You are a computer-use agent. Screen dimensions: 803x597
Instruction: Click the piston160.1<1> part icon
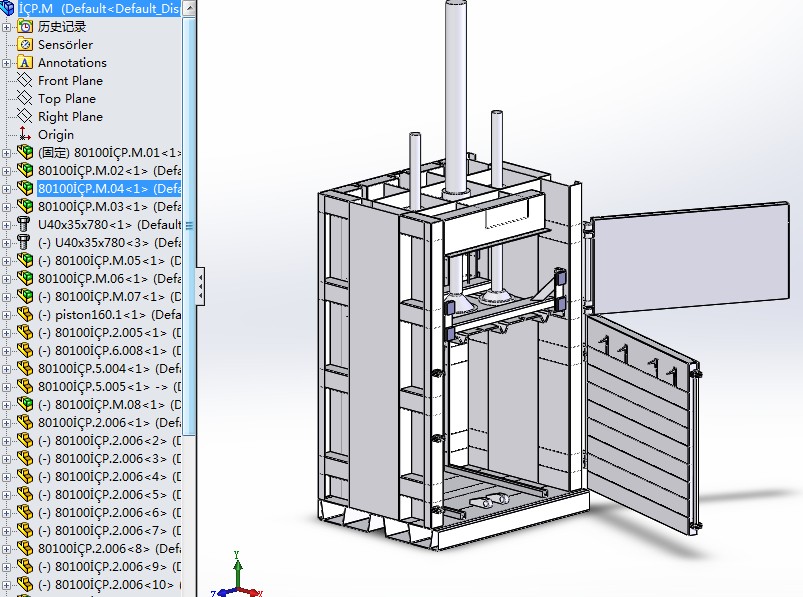25,314
